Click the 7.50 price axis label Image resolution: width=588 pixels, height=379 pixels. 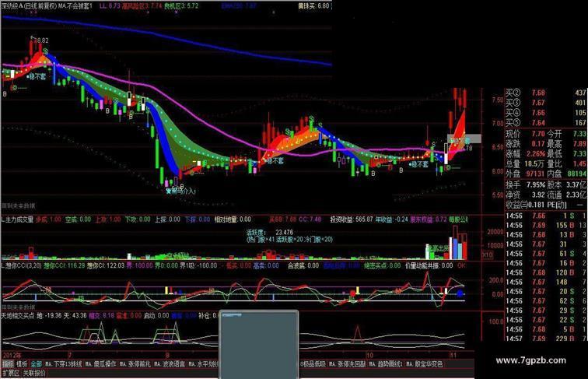(x=498, y=100)
